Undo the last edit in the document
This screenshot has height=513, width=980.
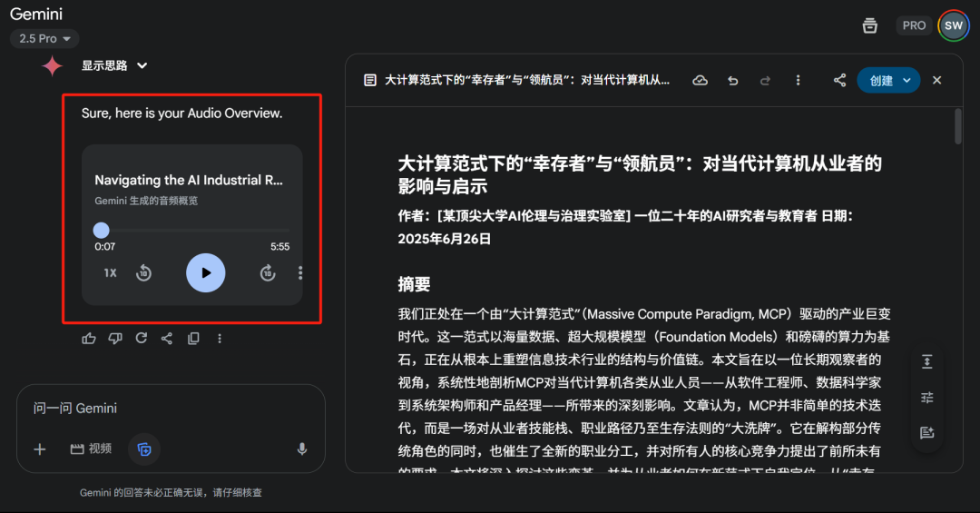pos(732,80)
